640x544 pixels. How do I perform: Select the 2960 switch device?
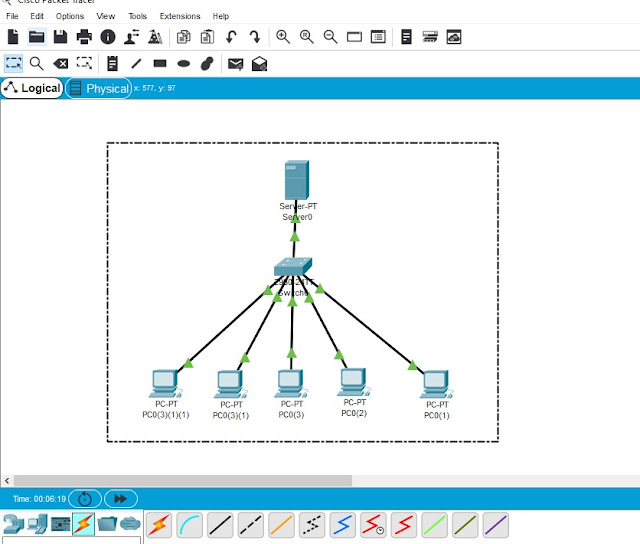pos(293,266)
